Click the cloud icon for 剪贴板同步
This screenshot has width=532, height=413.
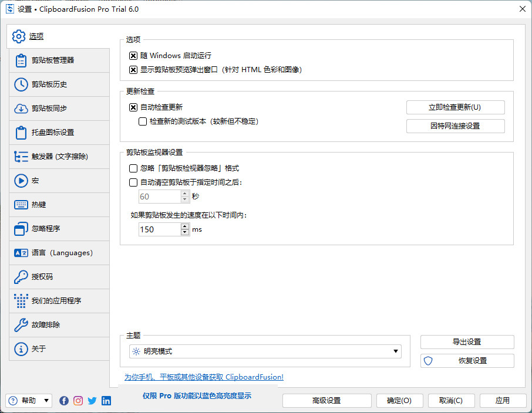tap(21, 109)
